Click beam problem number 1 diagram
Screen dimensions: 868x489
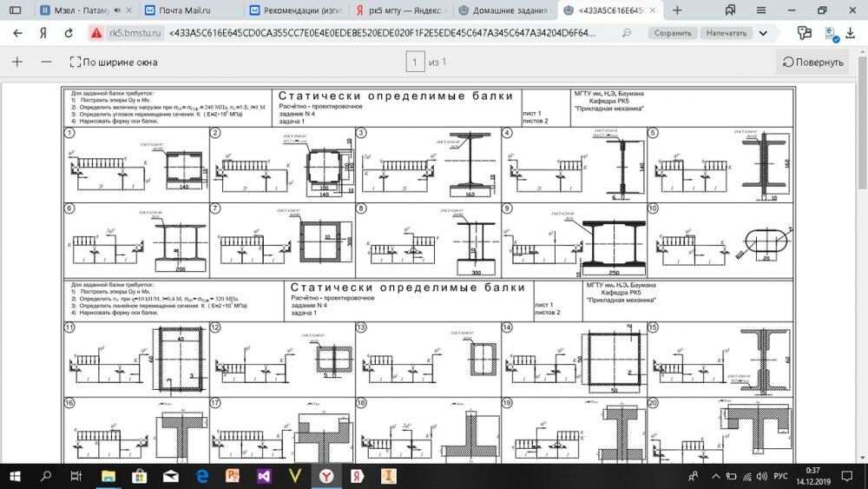pyautogui.click(x=136, y=165)
